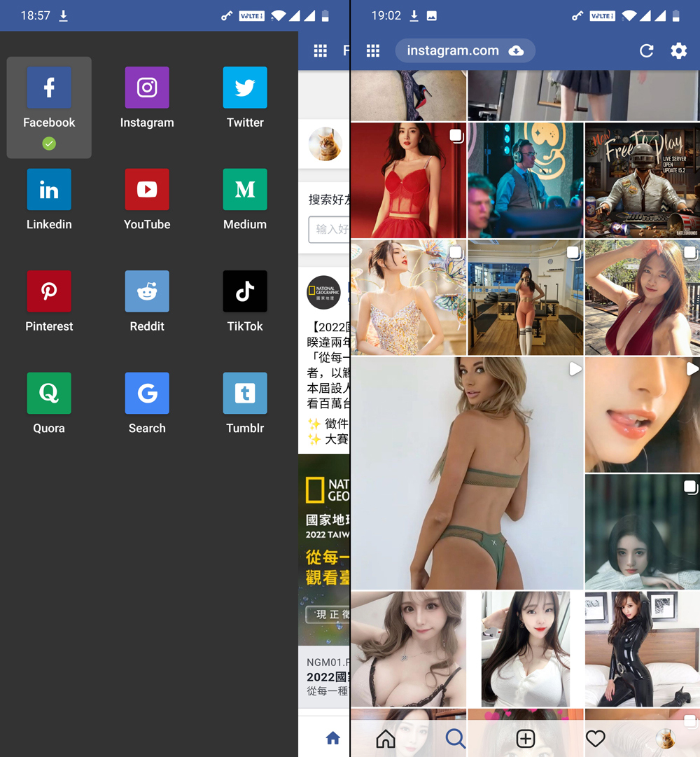700x757 pixels.
Task: Click the Facebook friend search input field
Action: point(329,229)
